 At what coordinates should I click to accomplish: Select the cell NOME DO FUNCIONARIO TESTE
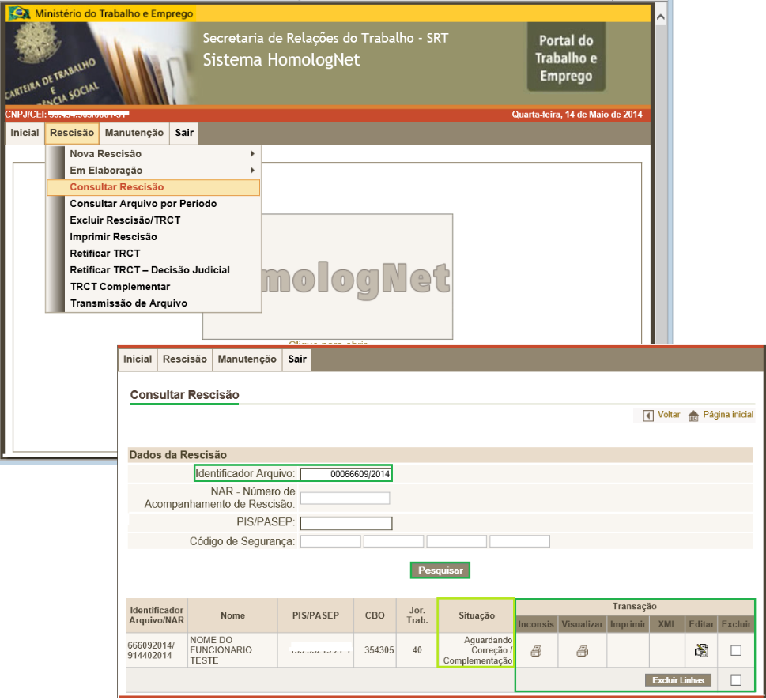[232, 650]
